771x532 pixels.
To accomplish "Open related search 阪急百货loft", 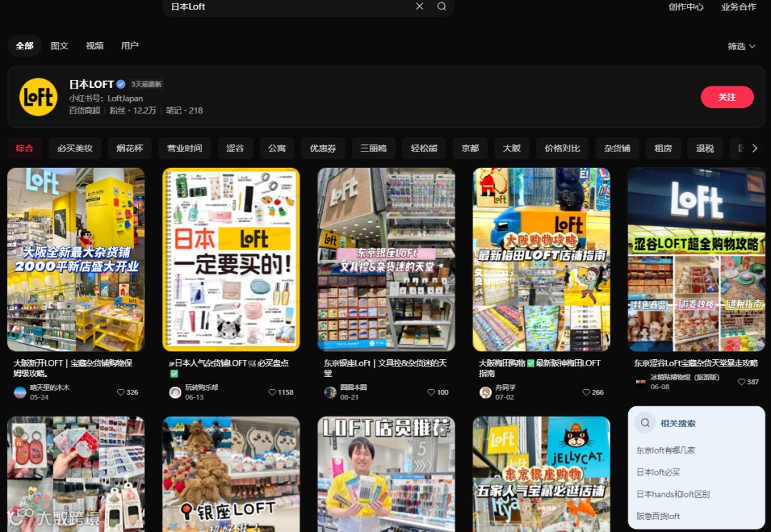I will point(658,516).
